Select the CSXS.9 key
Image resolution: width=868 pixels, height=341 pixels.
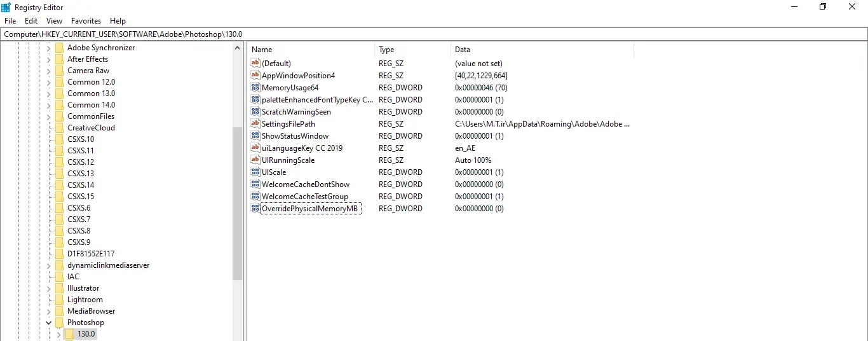tap(79, 242)
